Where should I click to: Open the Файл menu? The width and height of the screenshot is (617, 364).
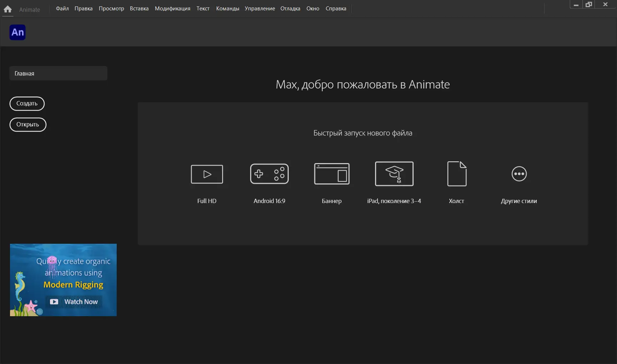62,9
